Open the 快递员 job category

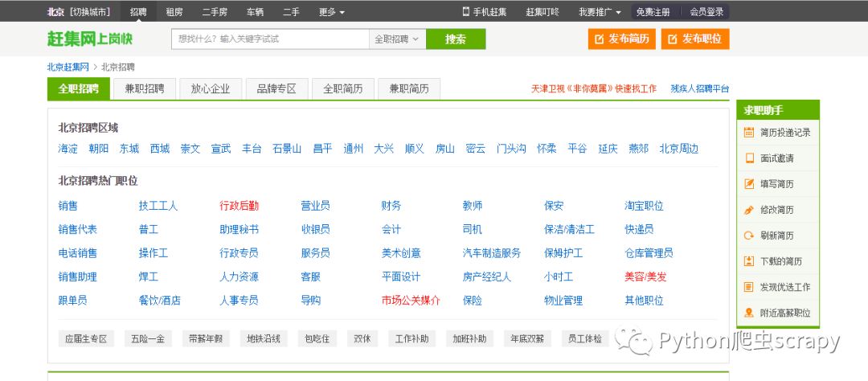[x=640, y=229]
